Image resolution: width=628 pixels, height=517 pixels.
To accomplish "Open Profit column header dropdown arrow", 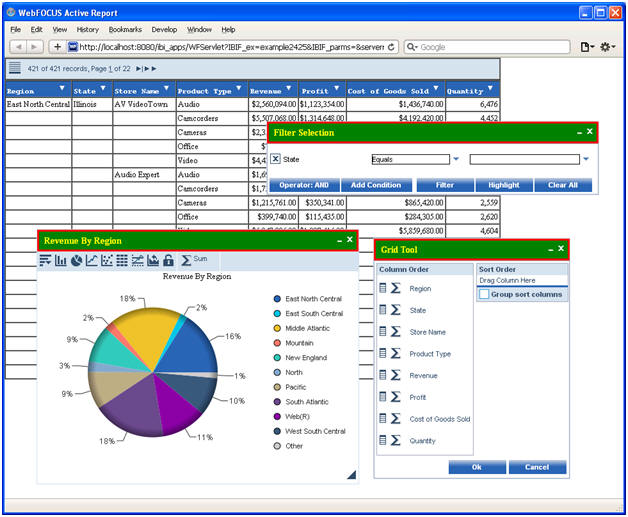I will [x=336, y=88].
